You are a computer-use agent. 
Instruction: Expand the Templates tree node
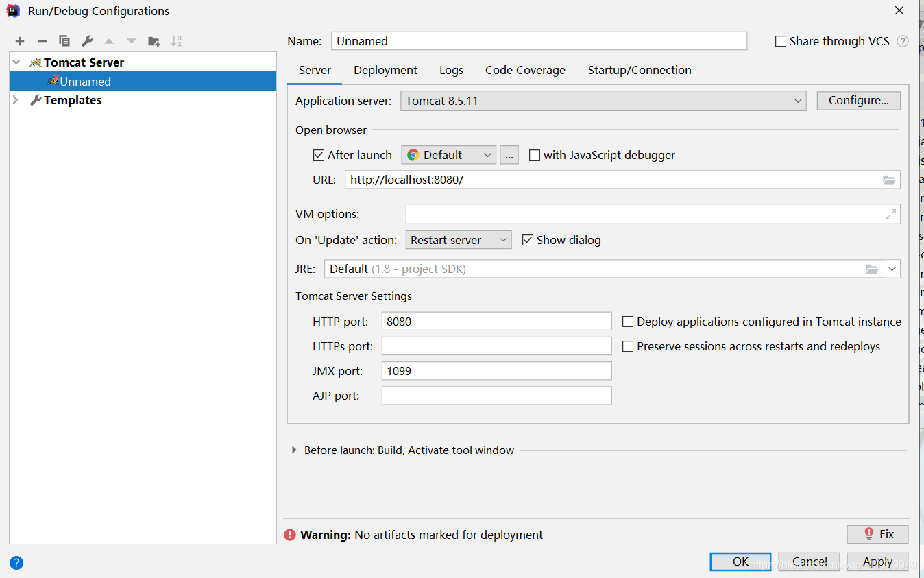[16, 100]
